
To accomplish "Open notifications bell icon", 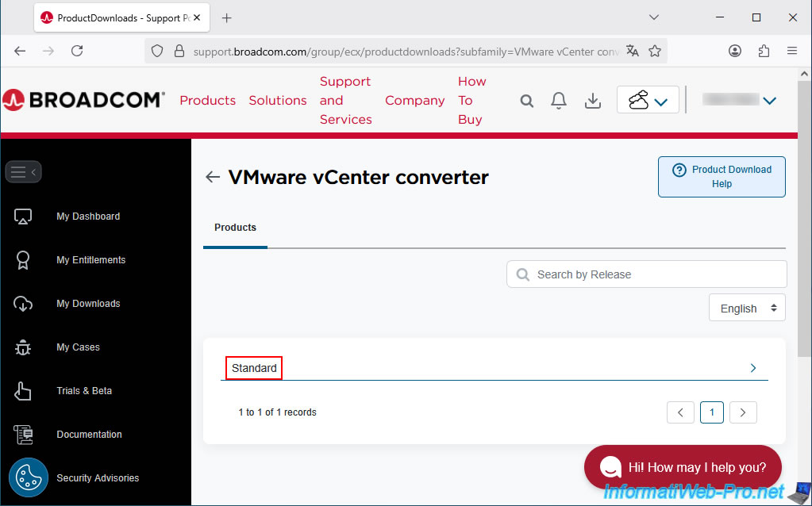I will click(559, 101).
